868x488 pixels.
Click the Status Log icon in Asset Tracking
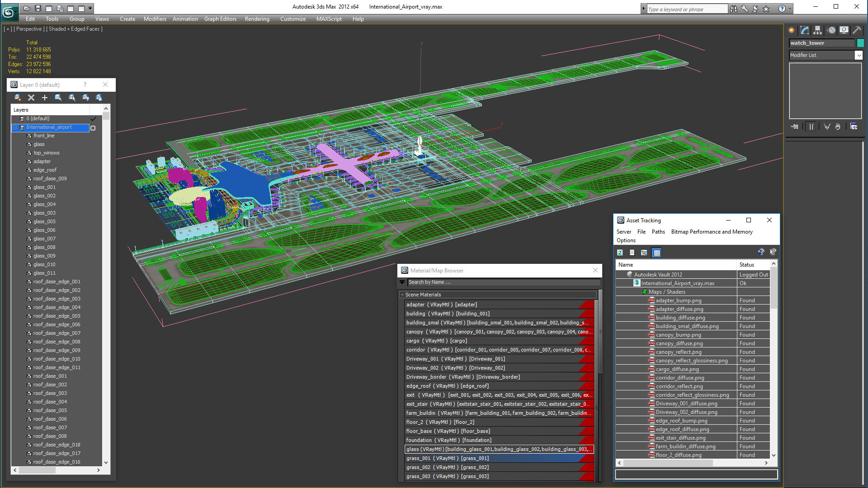[x=632, y=253]
